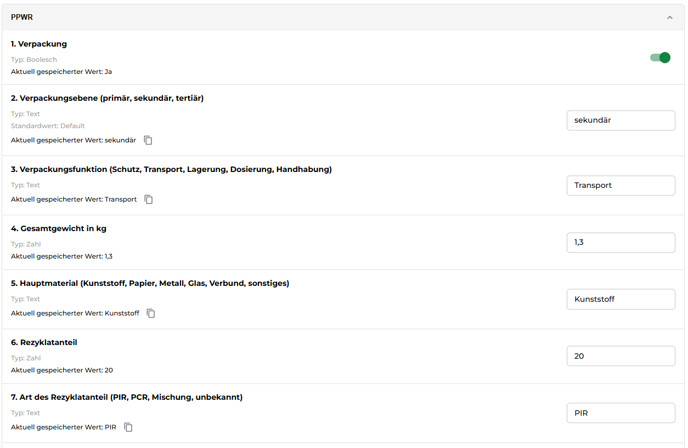Click the '1. Verpackung' heading

(39, 44)
